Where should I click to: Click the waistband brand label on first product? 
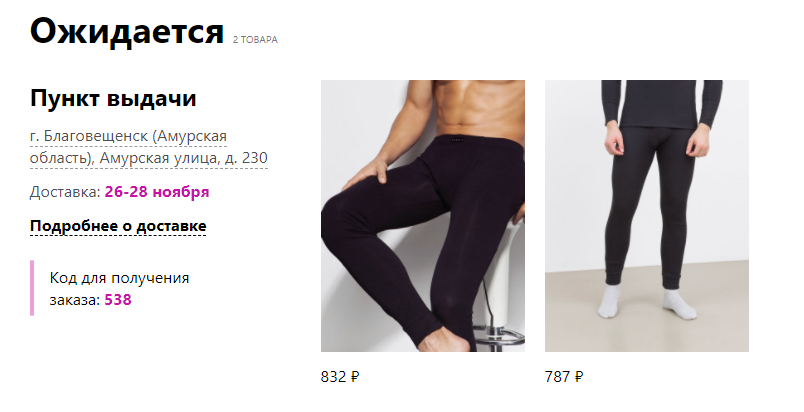coord(458,138)
